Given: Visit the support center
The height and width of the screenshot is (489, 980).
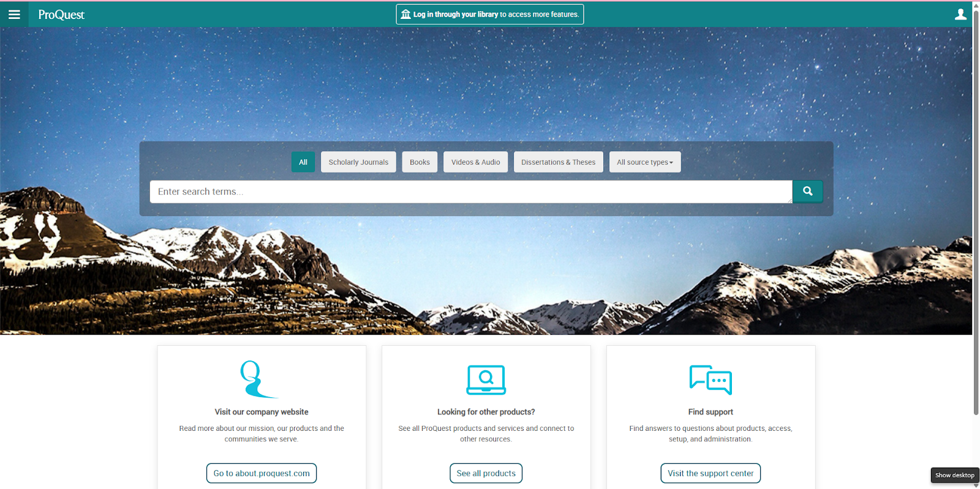Looking at the screenshot, I should coord(710,473).
